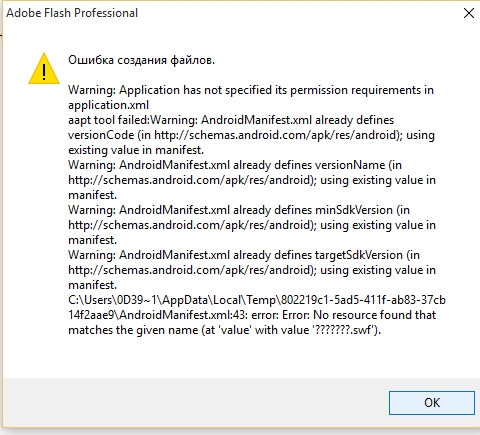The image size is (480, 435).
Task: Click the permission requirements warning line
Action: [251, 90]
